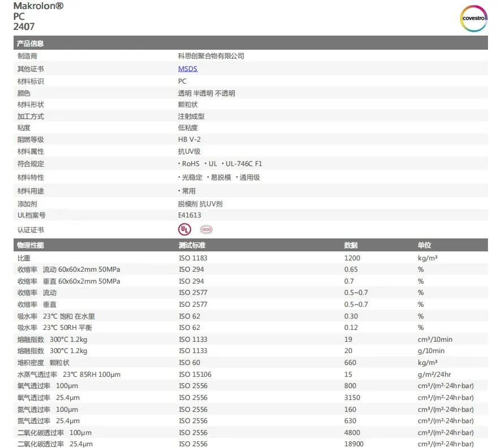Select the material features 光稳定 易脱模 通用级

pos(219,177)
